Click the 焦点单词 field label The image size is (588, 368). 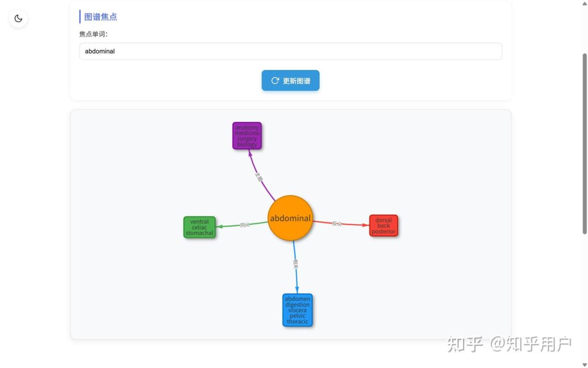(x=93, y=34)
